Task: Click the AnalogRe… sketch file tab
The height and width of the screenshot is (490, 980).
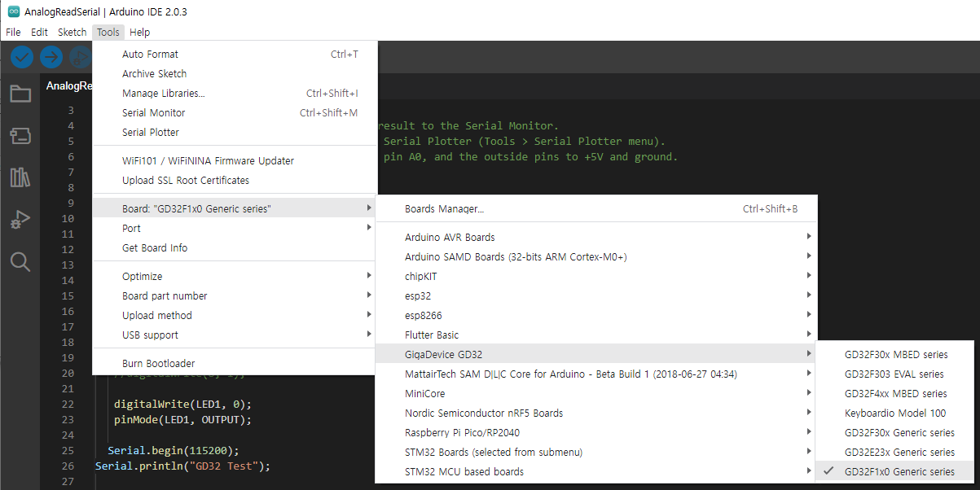Action: pyautogui.click(x=67, y=85)
